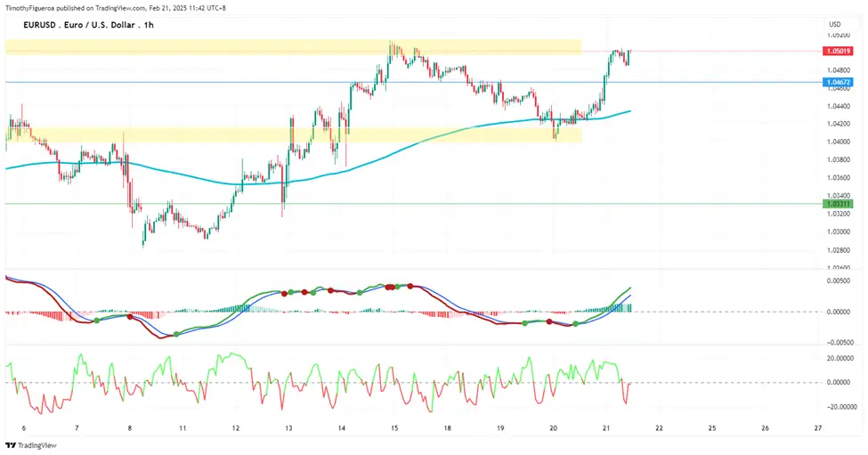Click the 1.03000 price axis label
868x455 pixels.
pos(838,232)
